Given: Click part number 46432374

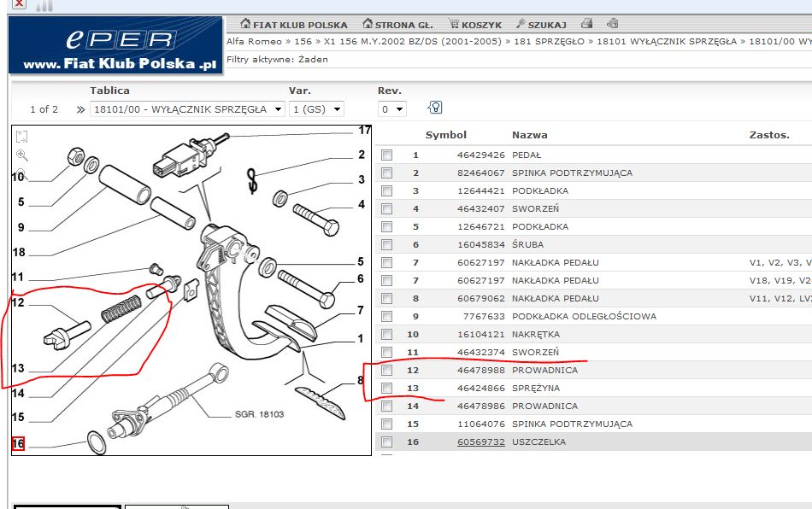Looking at the screenshot, I should (480, 352).
